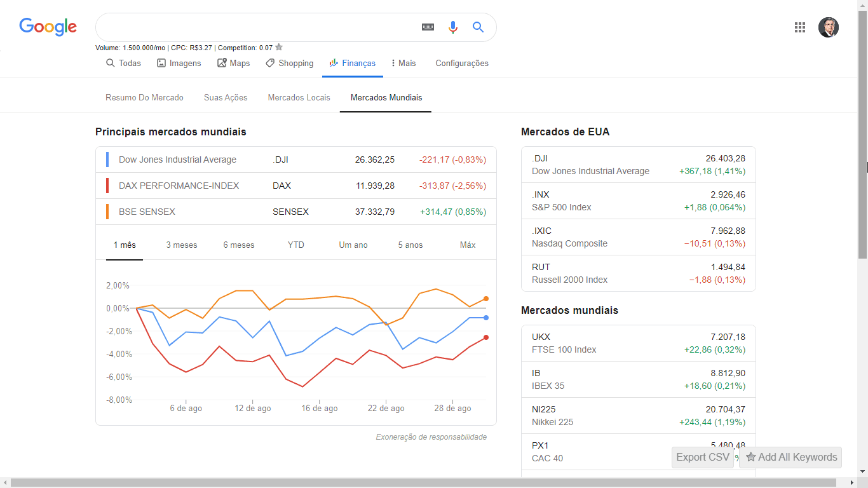Click the vertical scrollbar down arrow
Image resolution: width=868 pixels, height=488 pixels.
[862, 471]
